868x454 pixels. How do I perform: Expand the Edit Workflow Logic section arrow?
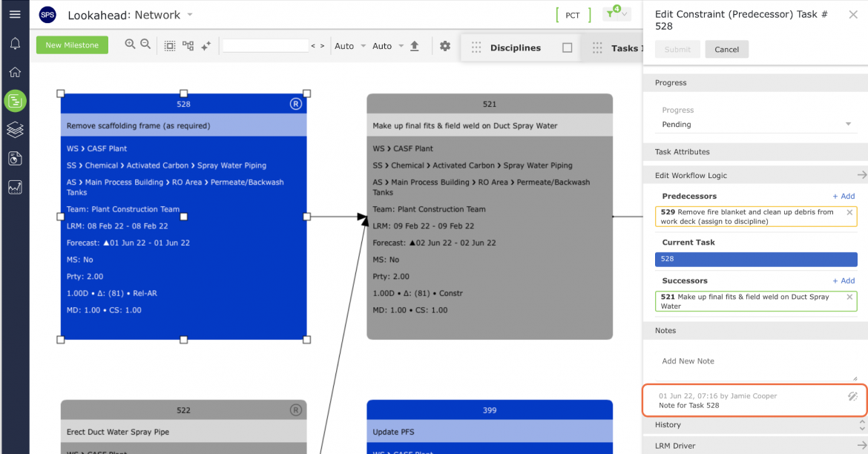click(x=861, y=175)
